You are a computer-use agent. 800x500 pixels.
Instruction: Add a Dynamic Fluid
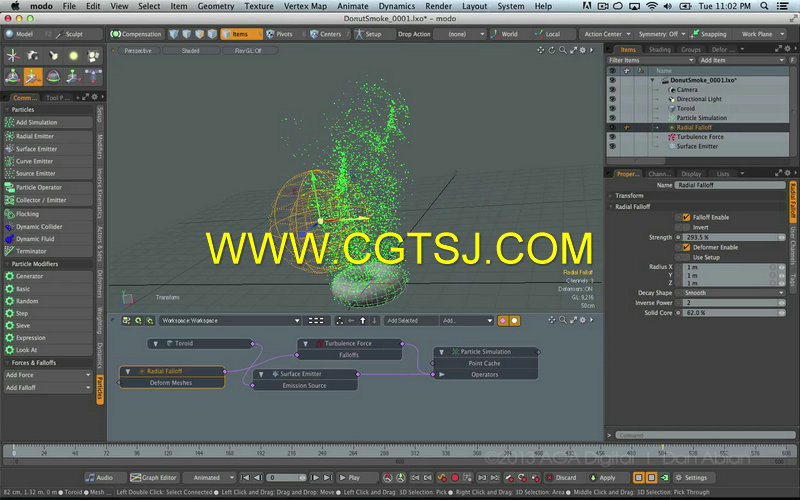point(48,239)
